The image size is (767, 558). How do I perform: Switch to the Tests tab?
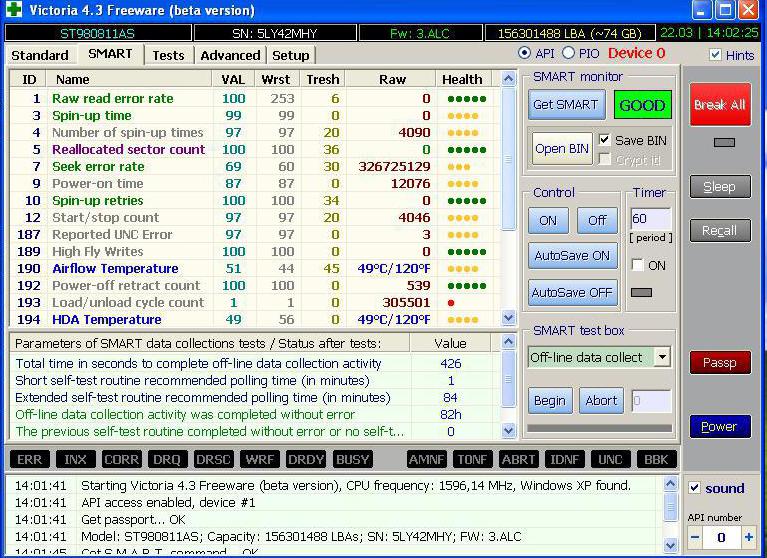[168, 55]
